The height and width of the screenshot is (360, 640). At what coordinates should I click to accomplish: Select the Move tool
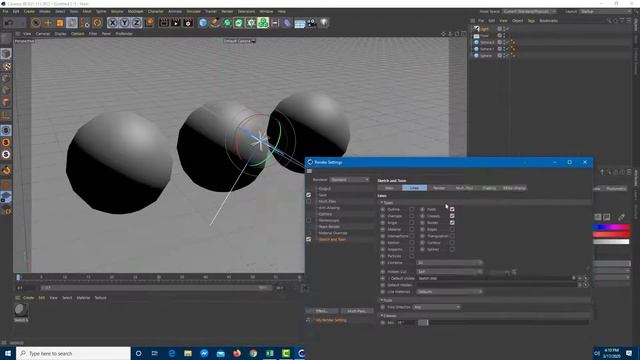coord(48,23)
